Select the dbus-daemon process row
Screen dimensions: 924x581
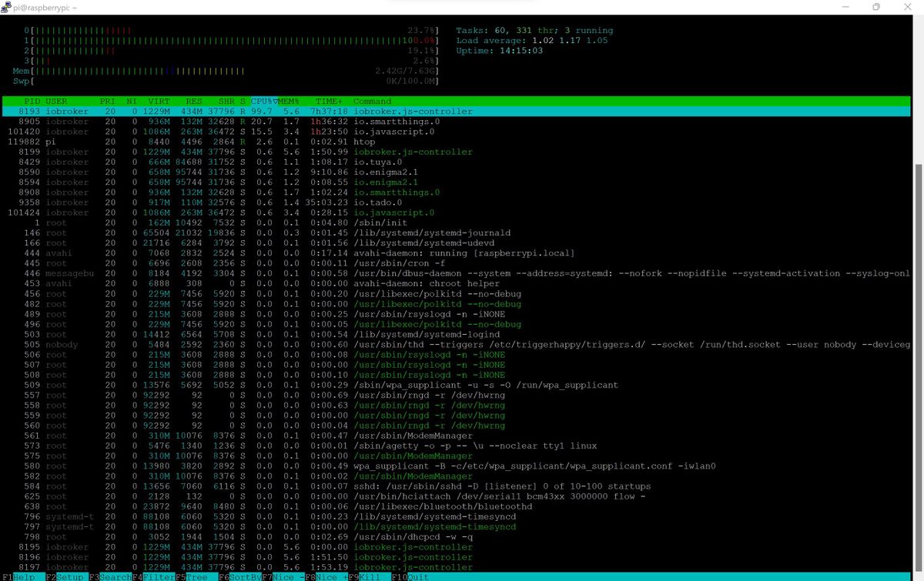pyautogui.click(x=456, y=273)
